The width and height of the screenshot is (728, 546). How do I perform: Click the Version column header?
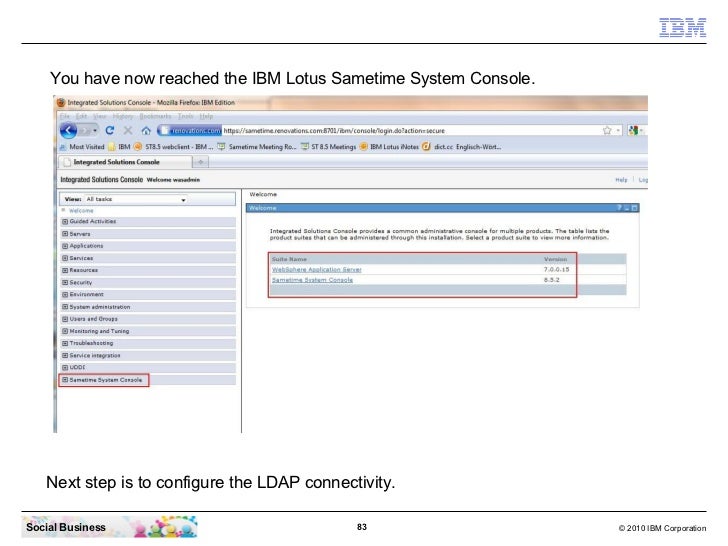(555, 259)
